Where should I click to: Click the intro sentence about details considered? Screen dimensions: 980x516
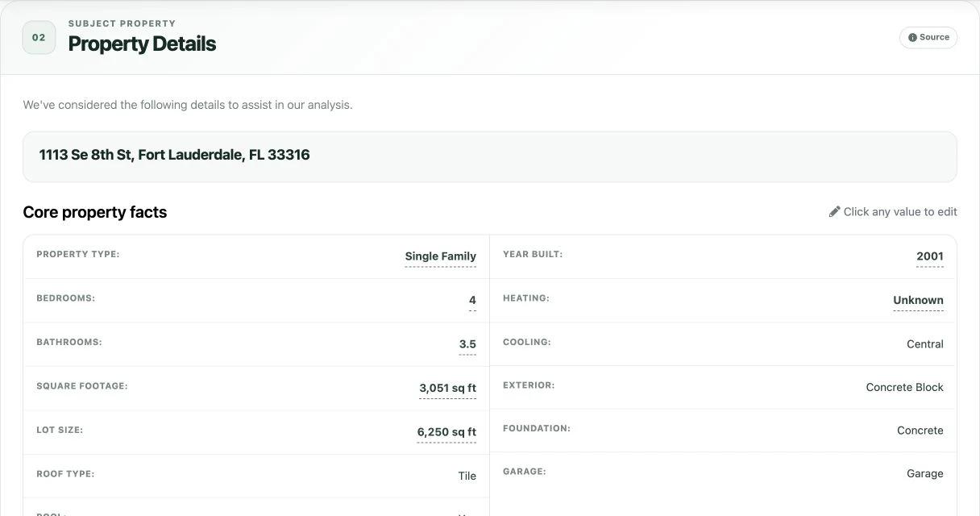coord(188,105)
